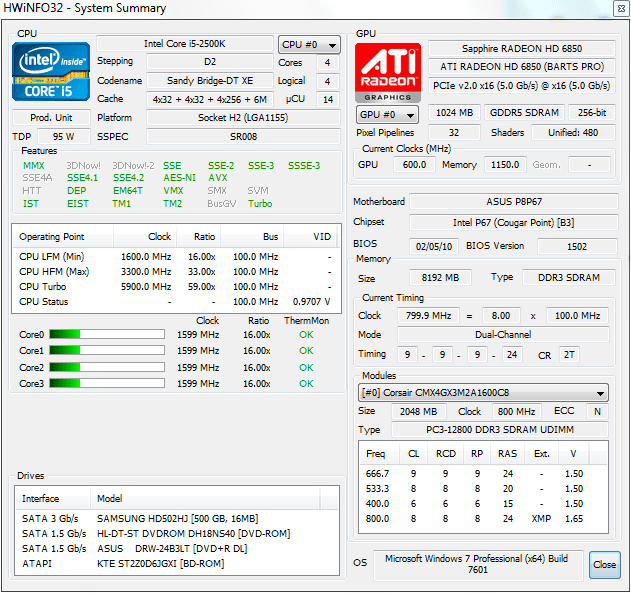631x593 pixels.
Task: Click the 256-bit bus width field
Action: pos(592,113)
